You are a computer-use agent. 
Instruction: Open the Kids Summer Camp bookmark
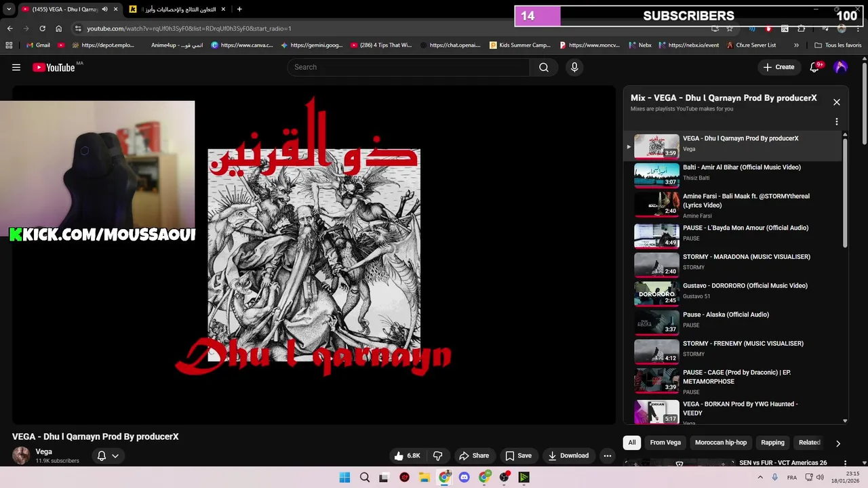[519, 45]
